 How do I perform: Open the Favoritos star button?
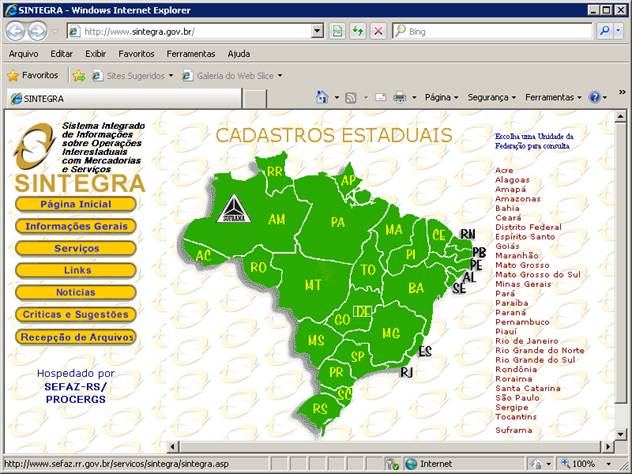33,75
